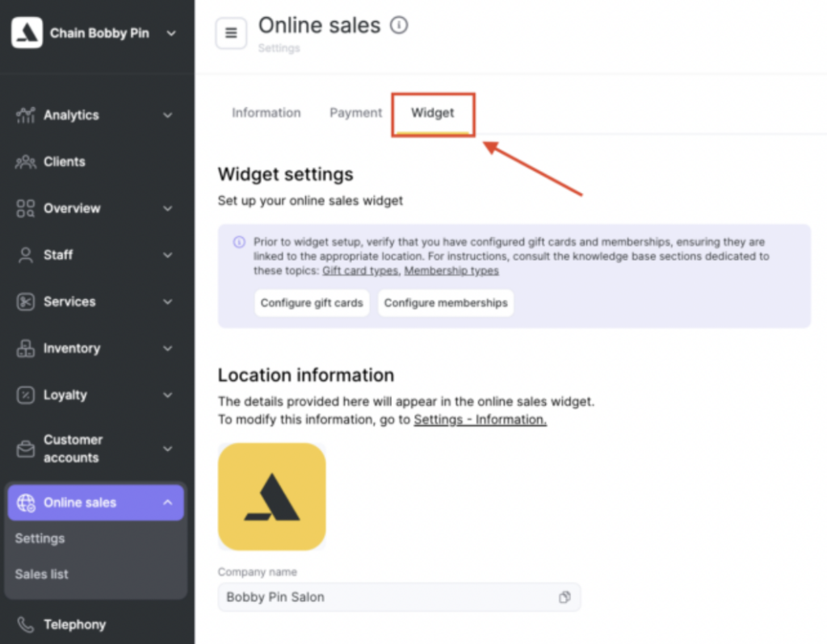The width and height of the screenshot is (827, 644).
Task: Click the copy icon in Company name field
Action: [565, 597]
